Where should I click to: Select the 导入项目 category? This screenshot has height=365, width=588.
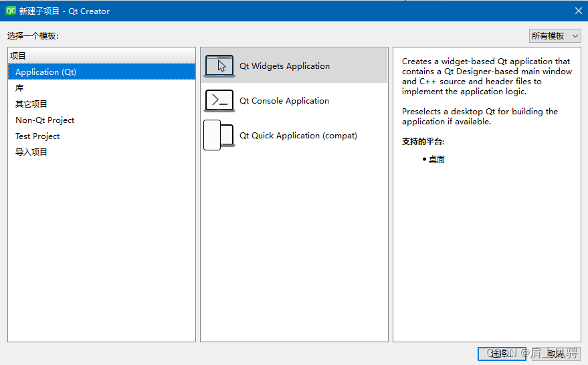(x=102, y=152)
